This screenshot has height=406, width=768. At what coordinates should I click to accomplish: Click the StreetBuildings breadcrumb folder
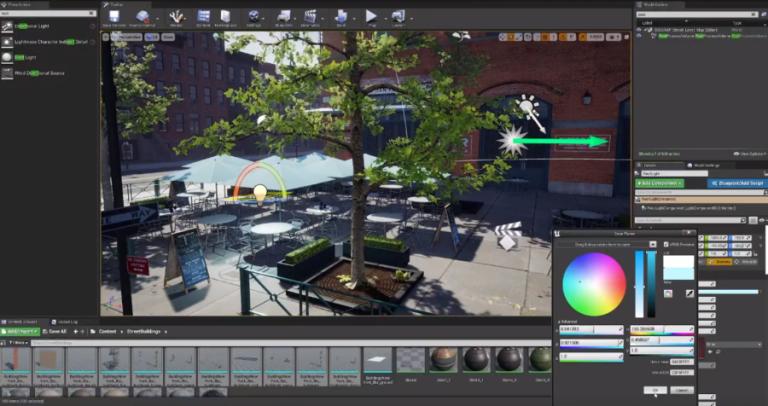pyautogui.click(x=143, y=331)
